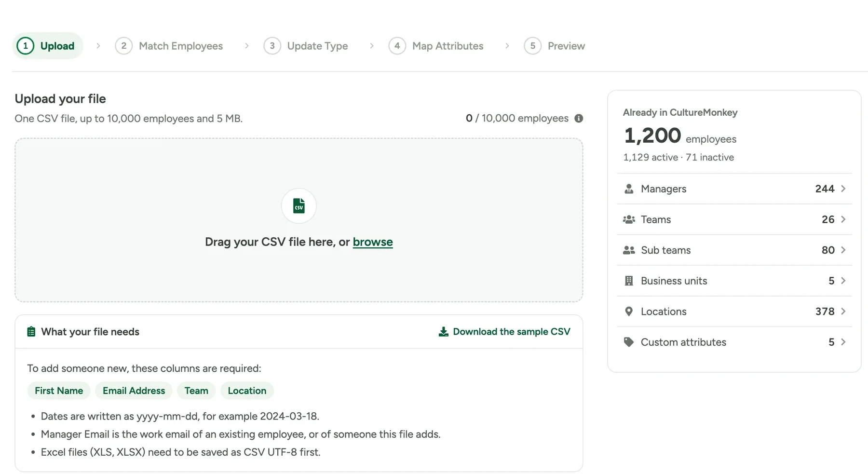Download the sample CSV
The image size is (868, 474).
pyautogui.click(x=504, y=332)
